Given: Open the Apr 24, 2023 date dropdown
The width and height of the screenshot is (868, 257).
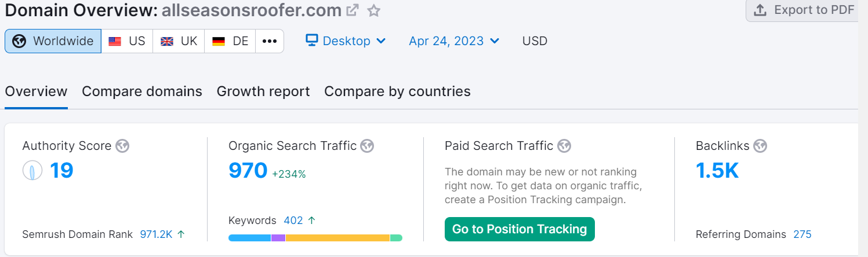Looking at the screenshot, I should click(454, 41).
